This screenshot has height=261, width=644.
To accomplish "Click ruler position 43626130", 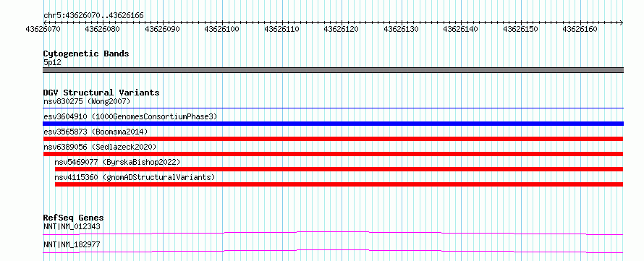I will 402,29.
